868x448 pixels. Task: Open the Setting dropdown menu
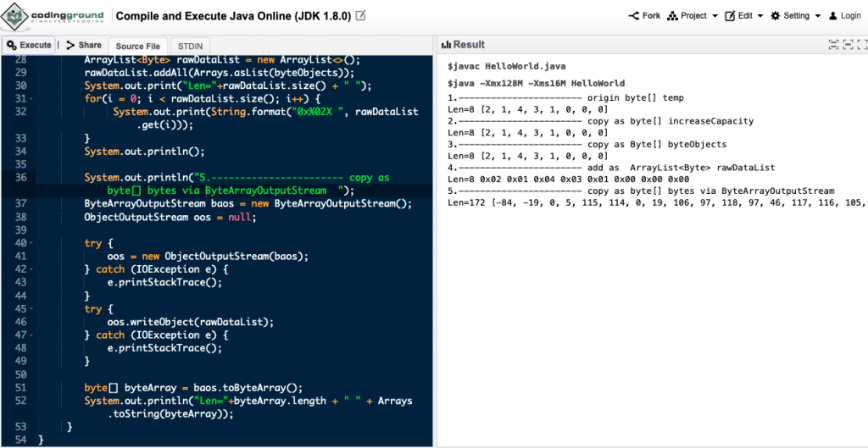point(795,15)
